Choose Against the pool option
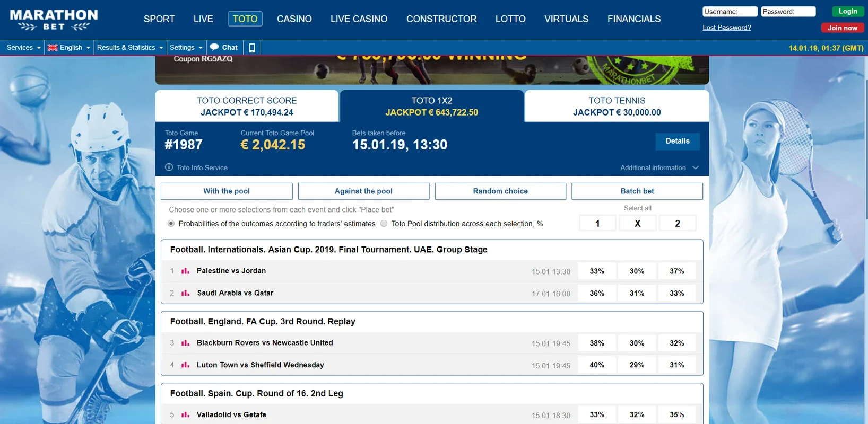Screen dimensions: 868x424 [x=363, y=191]
